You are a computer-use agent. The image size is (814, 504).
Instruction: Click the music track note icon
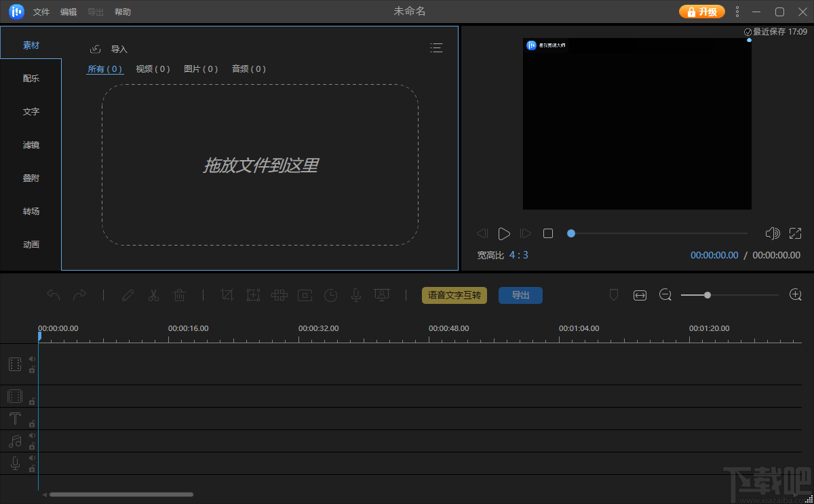pyautogui.click(x=15, y=441)
